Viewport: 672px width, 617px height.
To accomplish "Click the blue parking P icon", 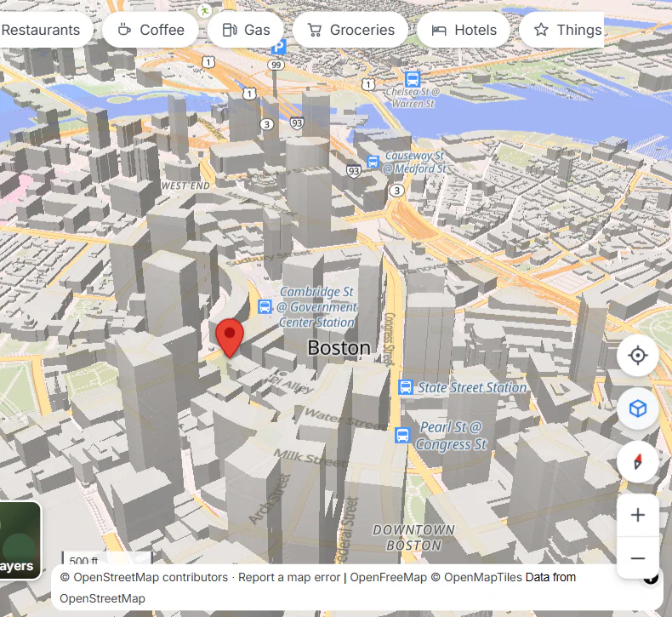I will (x=279, y=47).
